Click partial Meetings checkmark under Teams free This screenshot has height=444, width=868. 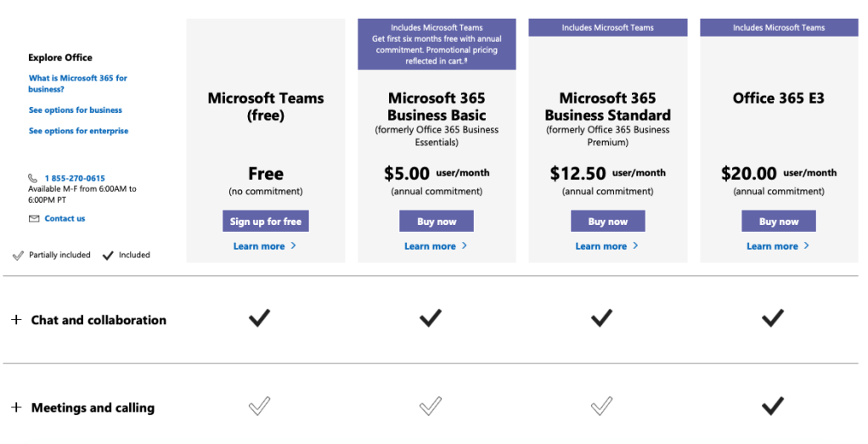[x=260, y=407]
